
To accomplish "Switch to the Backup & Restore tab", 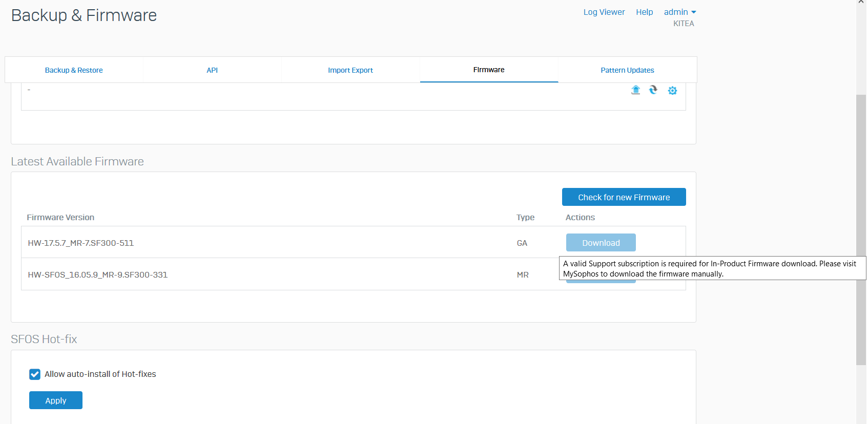I will 74,70.
